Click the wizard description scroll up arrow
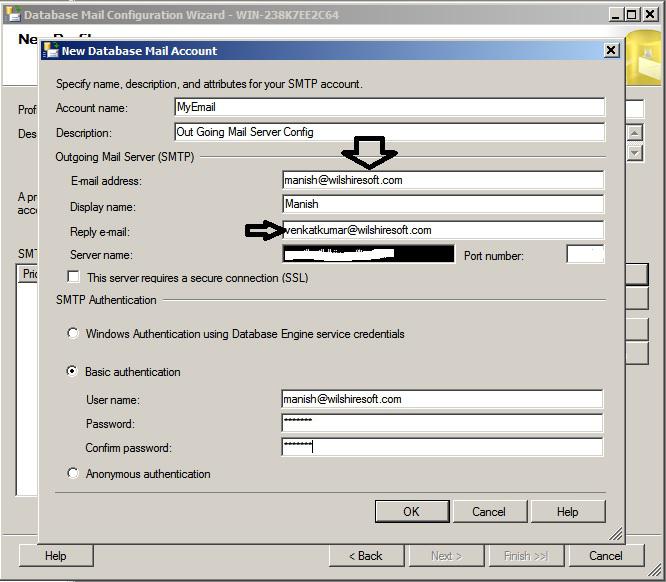Viewport: 666px width, 582px height. tap(635, 133)
